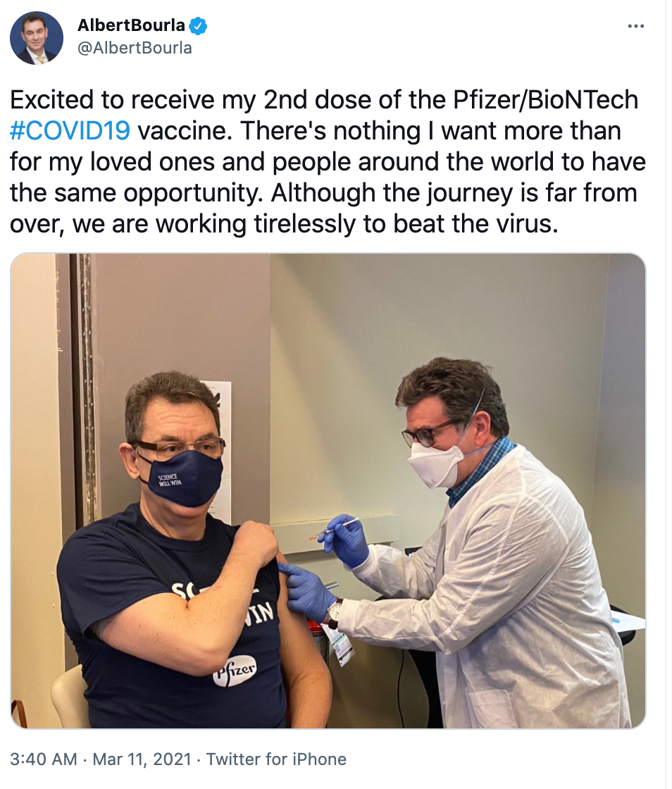Click the wristwatch on the doctor's arm
The image size is (672, 789).
point(334,613)
